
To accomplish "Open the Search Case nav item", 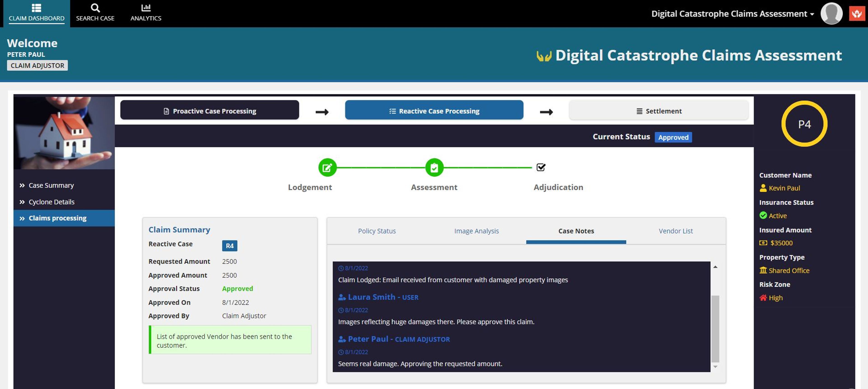I will [95, 13].
